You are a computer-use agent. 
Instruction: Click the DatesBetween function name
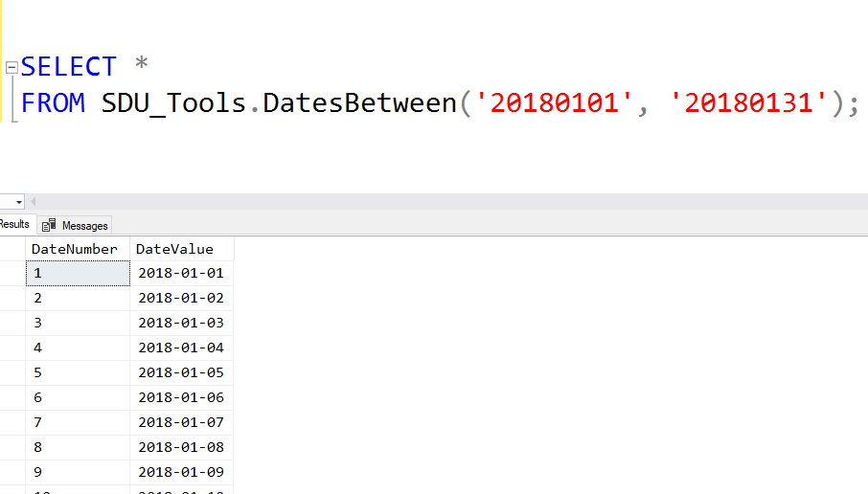(359, 102)
